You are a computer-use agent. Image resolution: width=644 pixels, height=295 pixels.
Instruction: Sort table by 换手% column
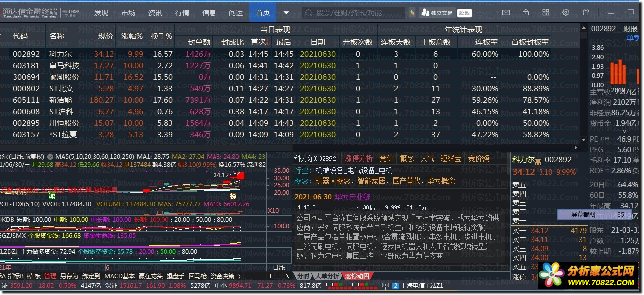[162, 36]
